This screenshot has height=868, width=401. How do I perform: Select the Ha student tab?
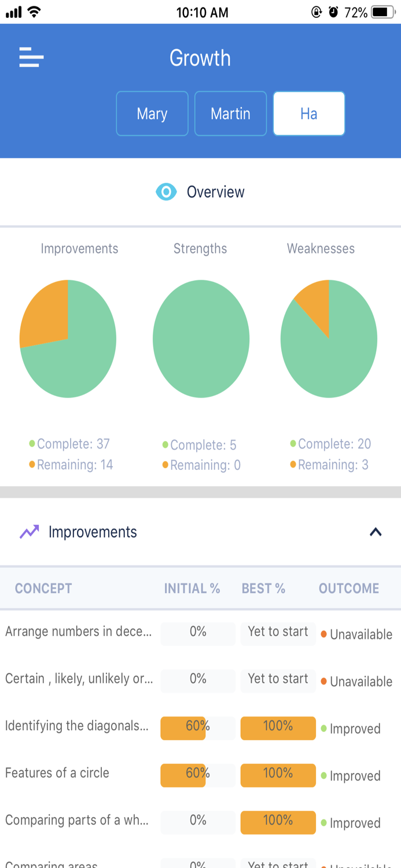[309, 113]
